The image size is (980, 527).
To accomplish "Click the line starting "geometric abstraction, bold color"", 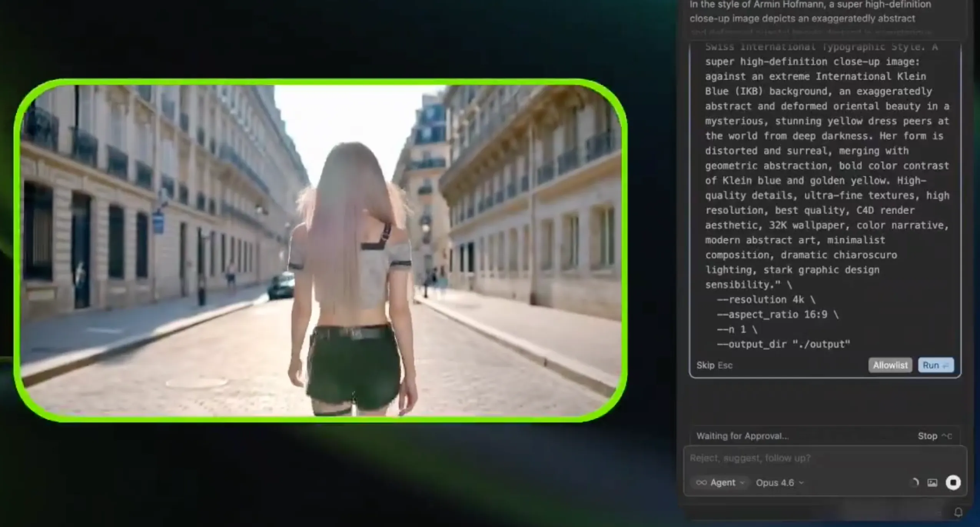I will pyautogui.click(x=827, y=166).
